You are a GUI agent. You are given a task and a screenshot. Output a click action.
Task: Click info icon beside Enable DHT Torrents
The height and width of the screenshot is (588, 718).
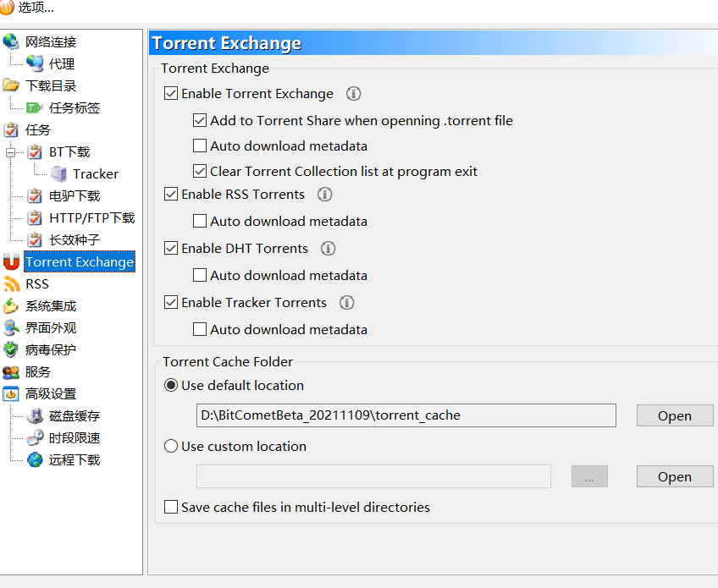click(328, 249)
